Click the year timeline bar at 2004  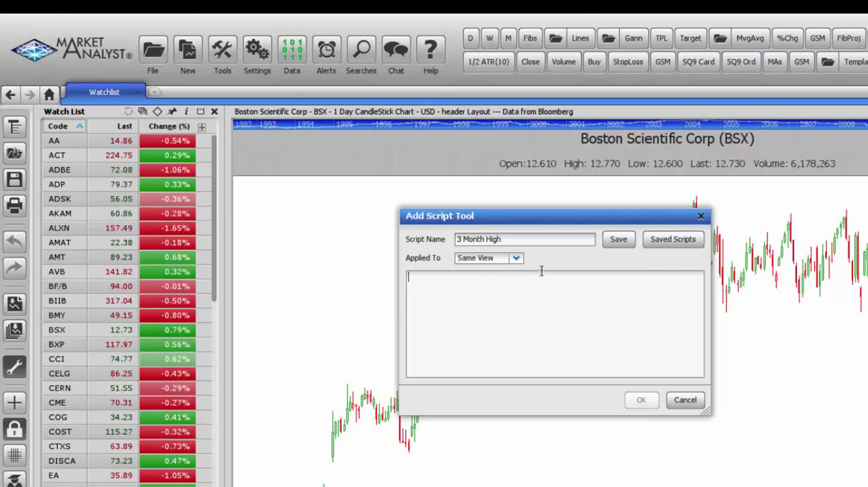692,124
